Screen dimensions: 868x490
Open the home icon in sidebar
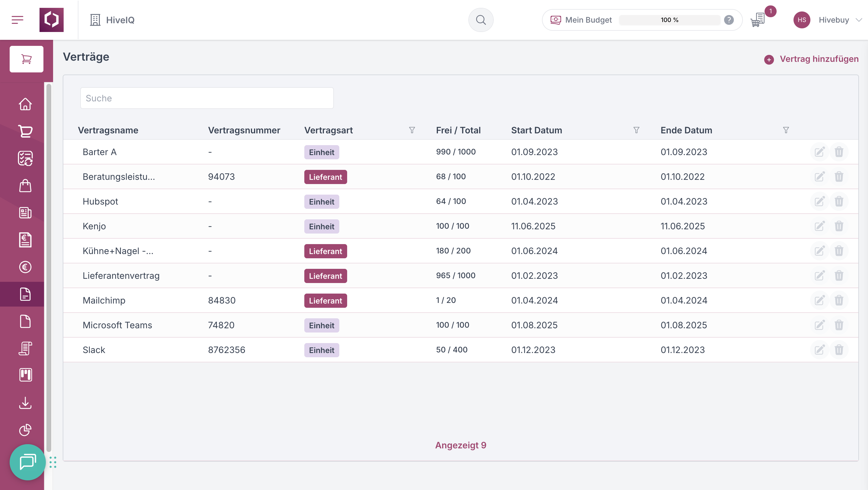25,104
